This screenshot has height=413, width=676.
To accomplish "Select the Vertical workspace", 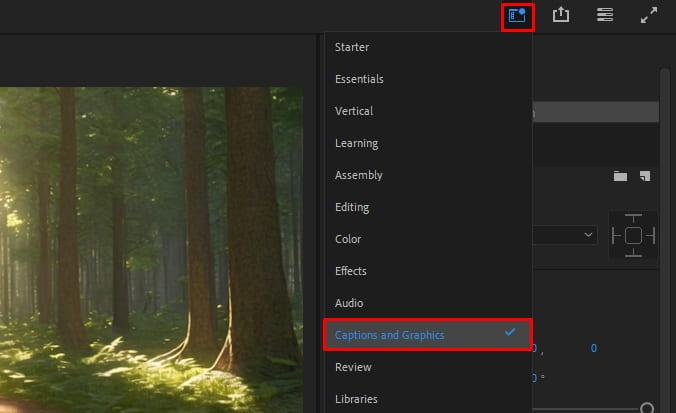I will point(428,111).
